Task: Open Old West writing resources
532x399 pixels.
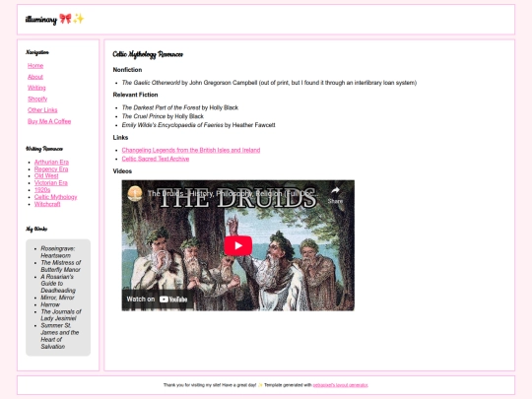Action: (x=46, y=175)
